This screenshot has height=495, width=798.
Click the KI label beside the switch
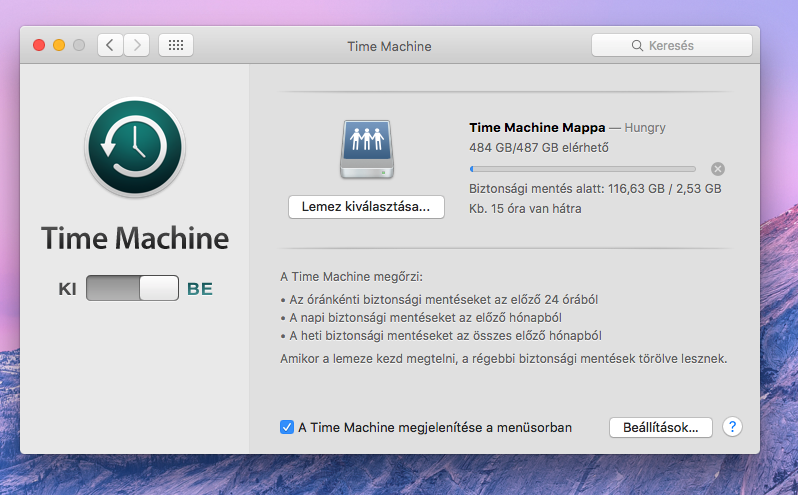pos(68,289)
